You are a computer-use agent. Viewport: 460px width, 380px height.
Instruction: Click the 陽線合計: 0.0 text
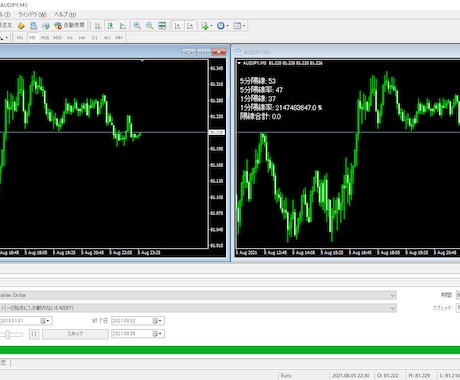pos(260,116)
